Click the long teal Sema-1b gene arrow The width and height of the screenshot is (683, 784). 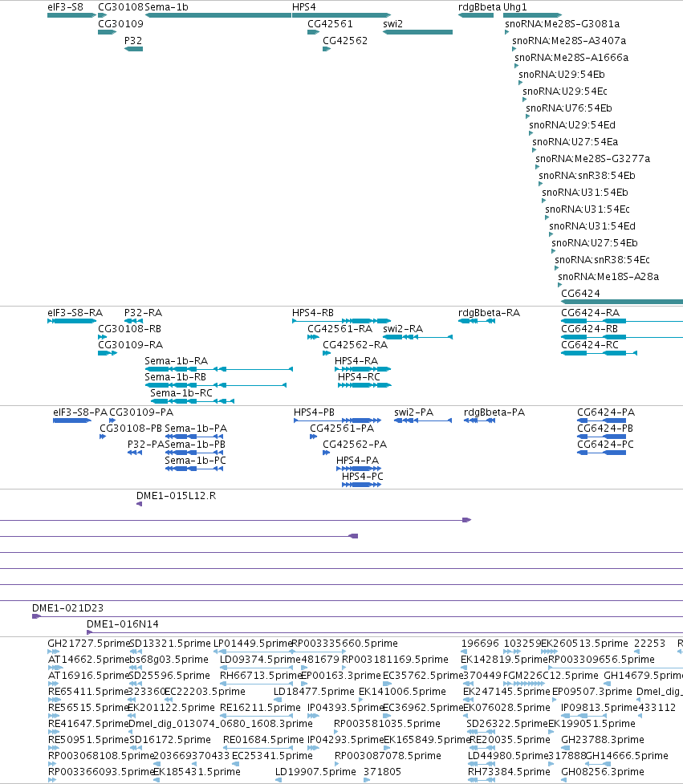click(218, 15)
